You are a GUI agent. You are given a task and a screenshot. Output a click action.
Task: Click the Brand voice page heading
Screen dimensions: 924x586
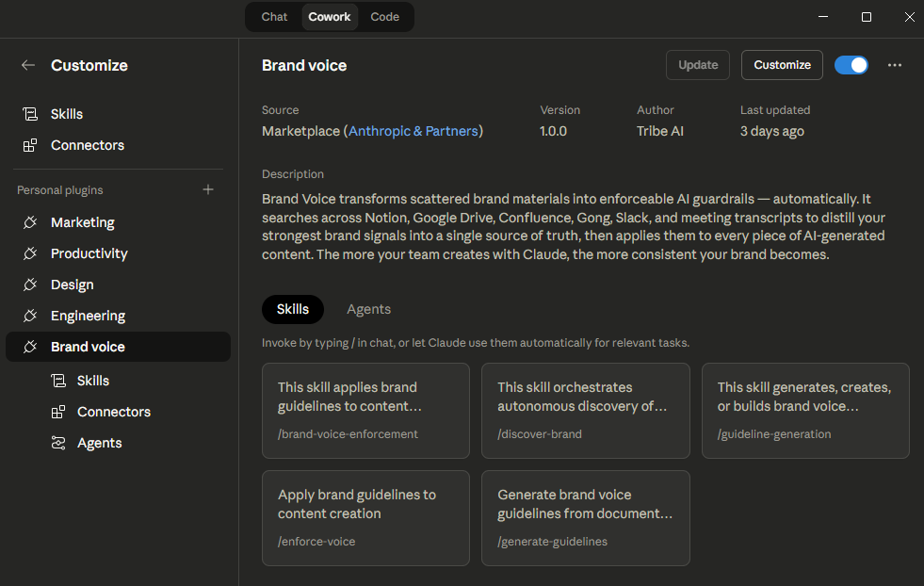pos(304,65)
